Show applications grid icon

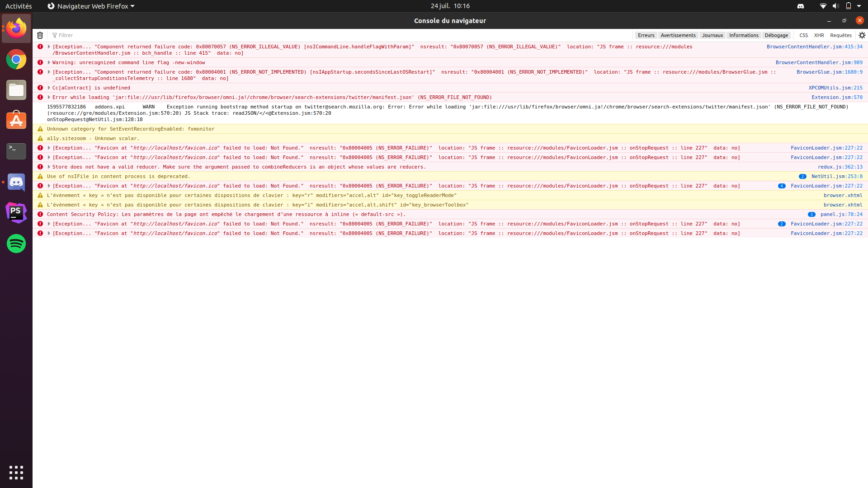coord(16,472)
